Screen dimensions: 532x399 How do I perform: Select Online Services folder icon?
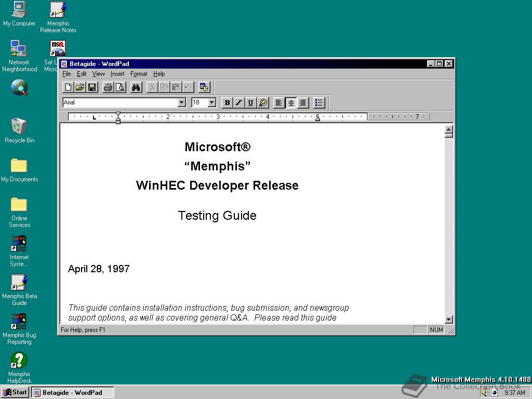(19, 212)
